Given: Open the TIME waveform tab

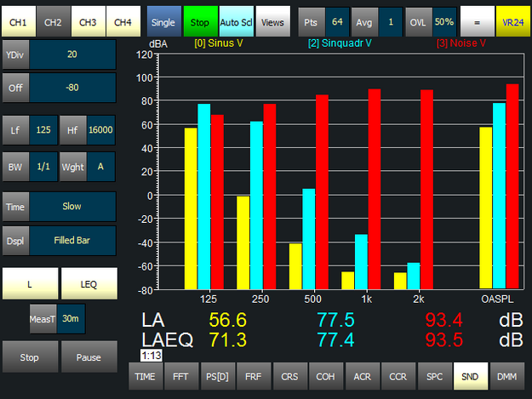Looking at the screenshot, I should pos(144,377).
